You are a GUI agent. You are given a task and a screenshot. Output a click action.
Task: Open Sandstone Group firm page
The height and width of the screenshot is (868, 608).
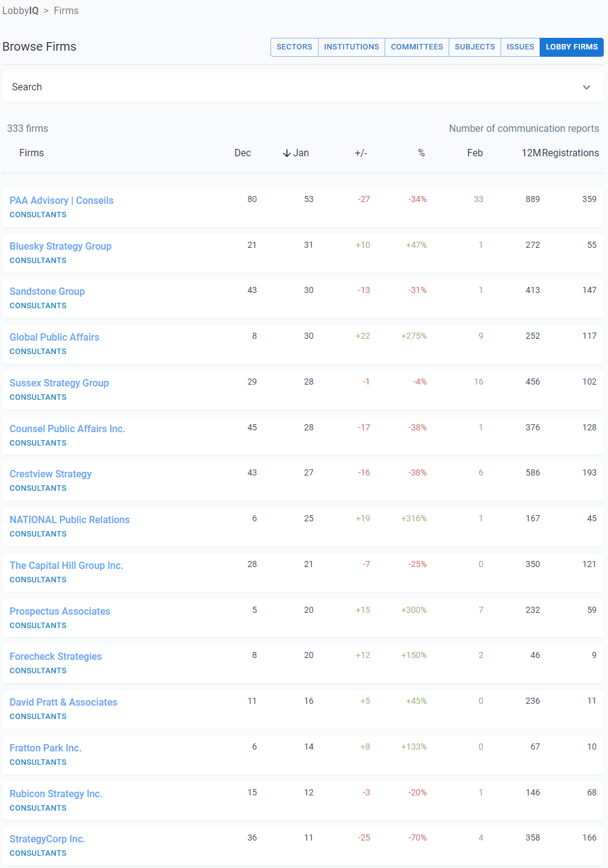47,291
